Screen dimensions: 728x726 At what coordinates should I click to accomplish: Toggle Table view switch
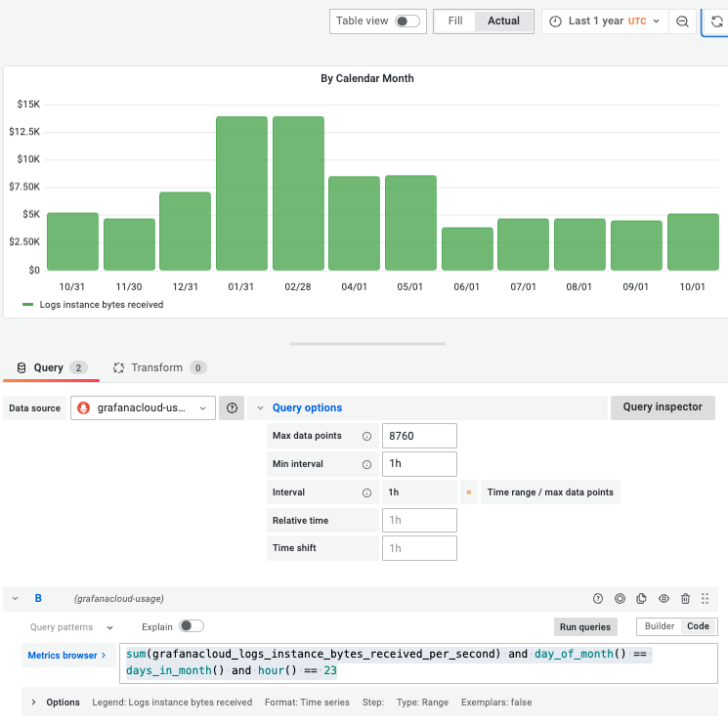[x=407, y=21]
